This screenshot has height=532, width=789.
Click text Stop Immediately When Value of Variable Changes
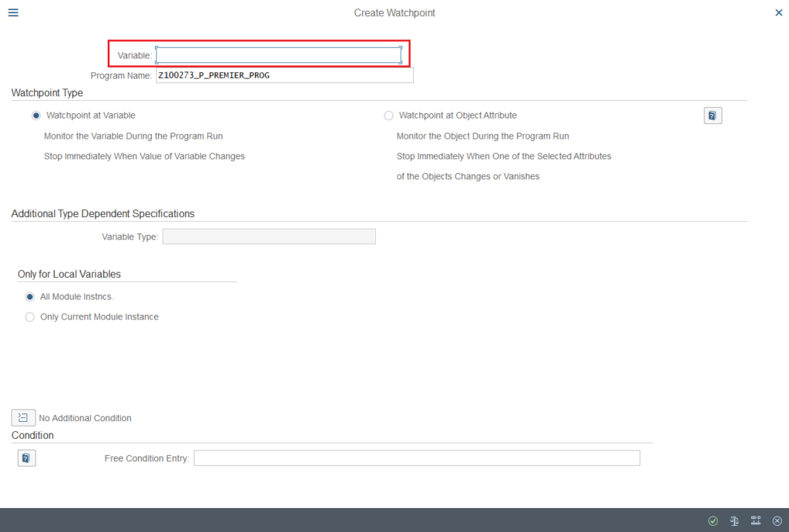point(144,156)
